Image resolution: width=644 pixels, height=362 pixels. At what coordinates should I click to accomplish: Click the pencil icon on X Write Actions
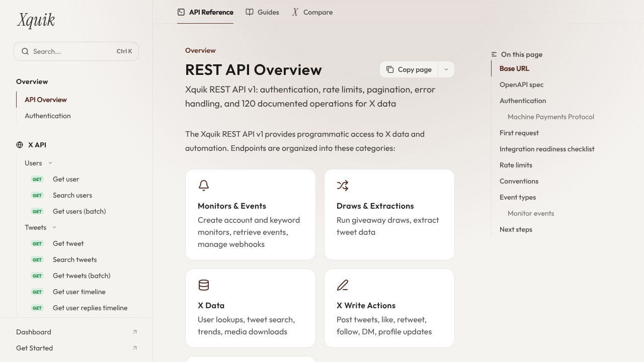343,285
